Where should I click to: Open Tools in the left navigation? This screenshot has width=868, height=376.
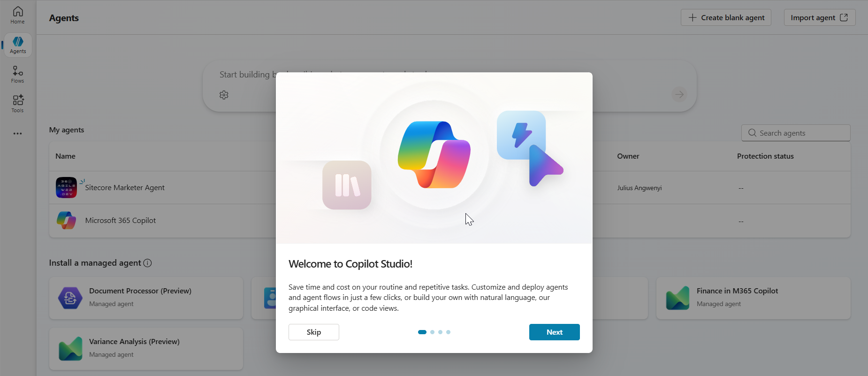pyautogui.click(x=18, y=104)
